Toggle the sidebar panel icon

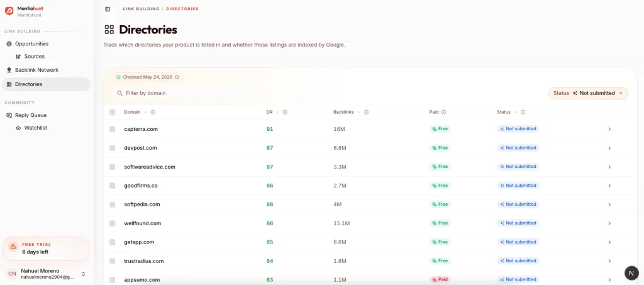pos(108,9)
